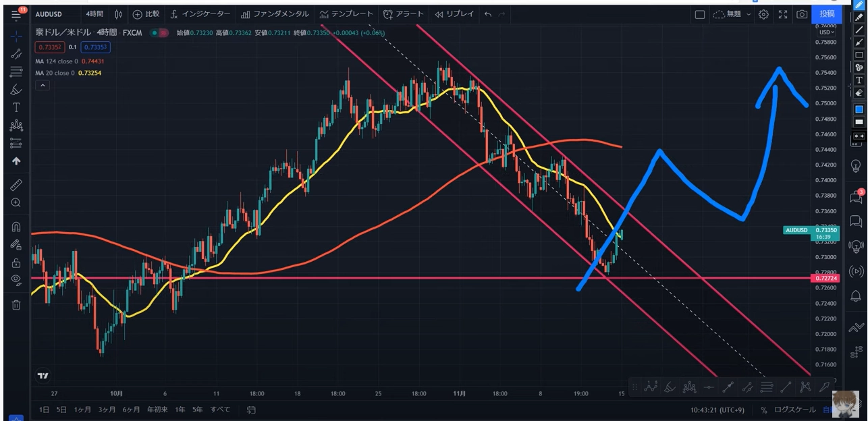Publish idea with 投稿 button

pos(827,14)
